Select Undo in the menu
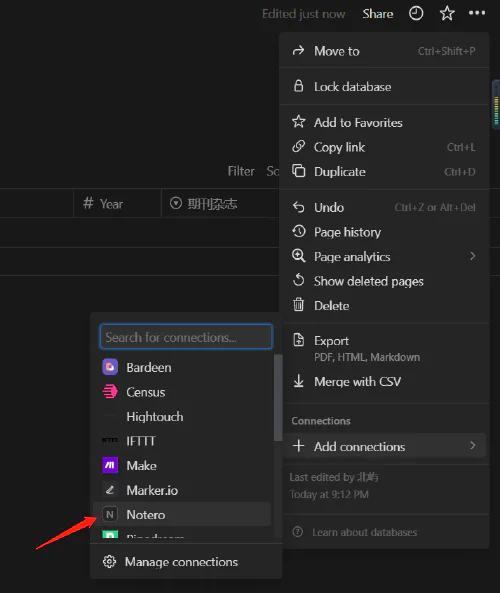Image resolution: width=500 pixels, height=593 pixels. click(384, 207)
